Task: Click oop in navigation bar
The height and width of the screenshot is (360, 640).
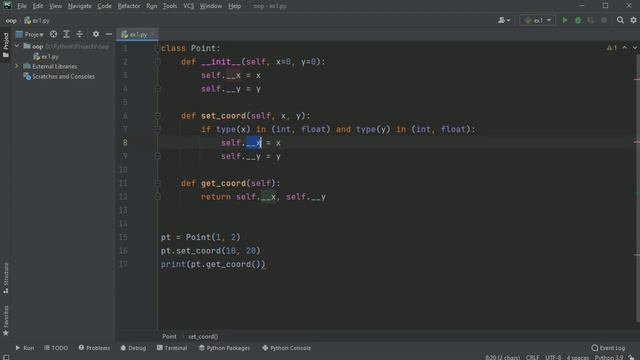Action: pyautogui.click(x=11, y=20)
